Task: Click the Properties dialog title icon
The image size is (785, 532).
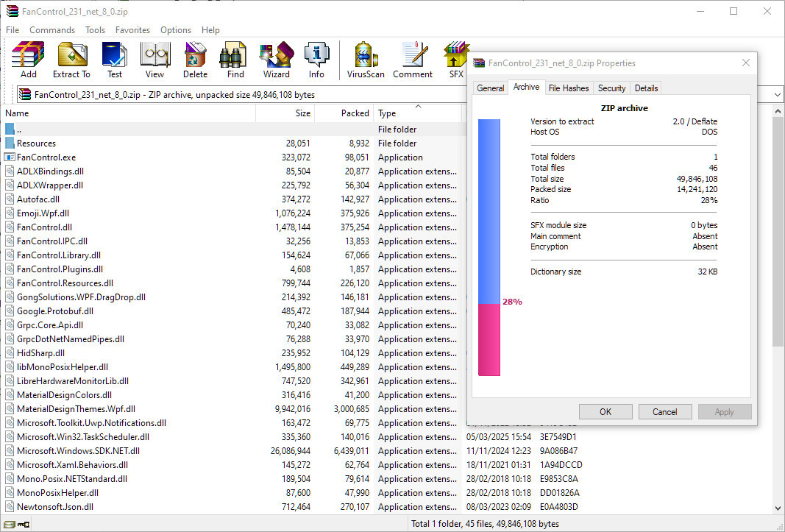Action: [x=479, y=63]
